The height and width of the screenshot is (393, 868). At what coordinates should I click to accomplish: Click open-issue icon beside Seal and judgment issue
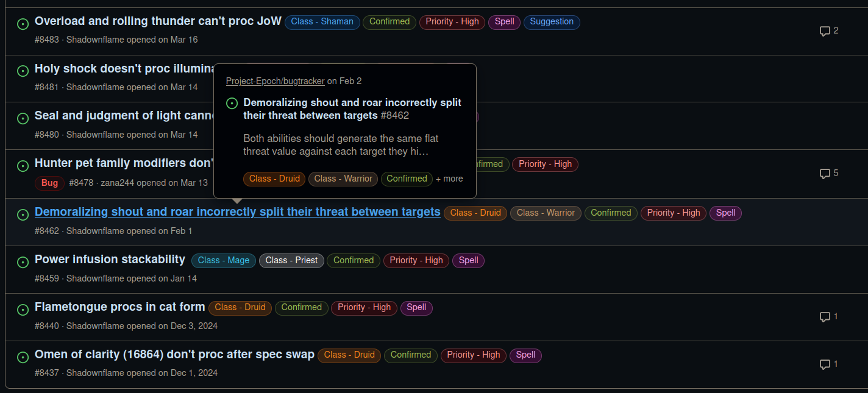pyautogui.click(x=23, y=118)
